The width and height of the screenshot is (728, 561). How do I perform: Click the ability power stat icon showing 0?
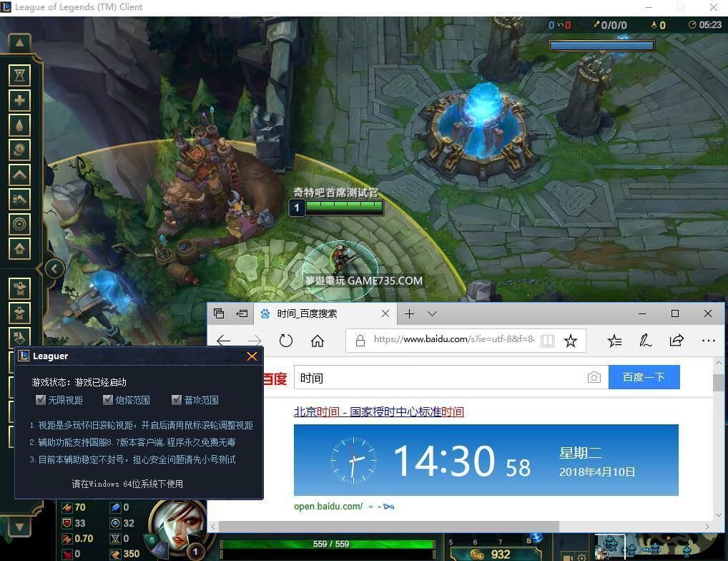click(x=115, y=507)
